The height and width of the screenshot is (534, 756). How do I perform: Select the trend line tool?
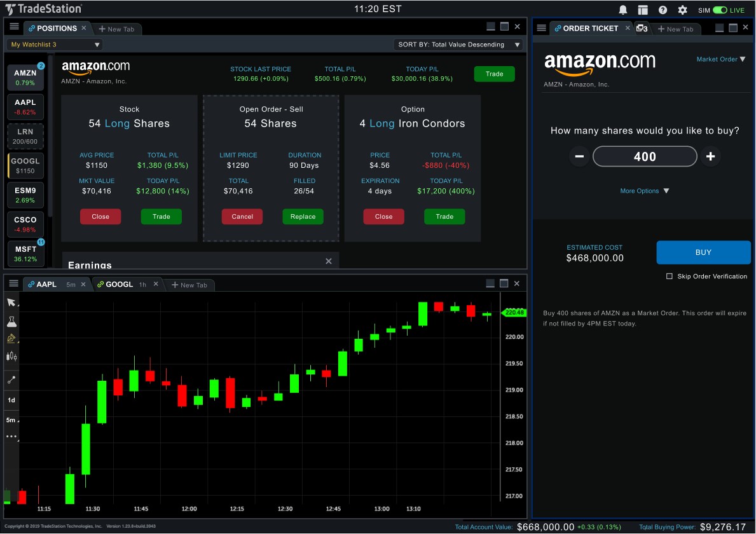click(11, 380)
